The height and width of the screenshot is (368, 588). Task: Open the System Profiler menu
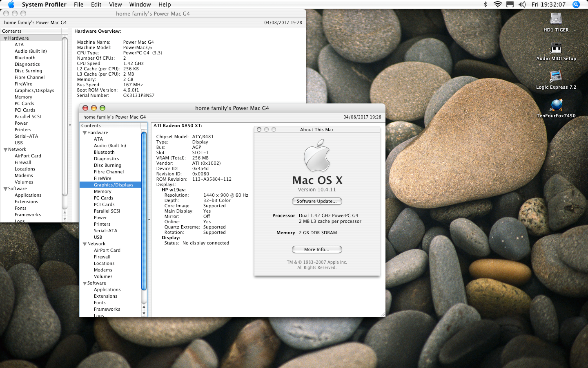click(x=44, y=4)
